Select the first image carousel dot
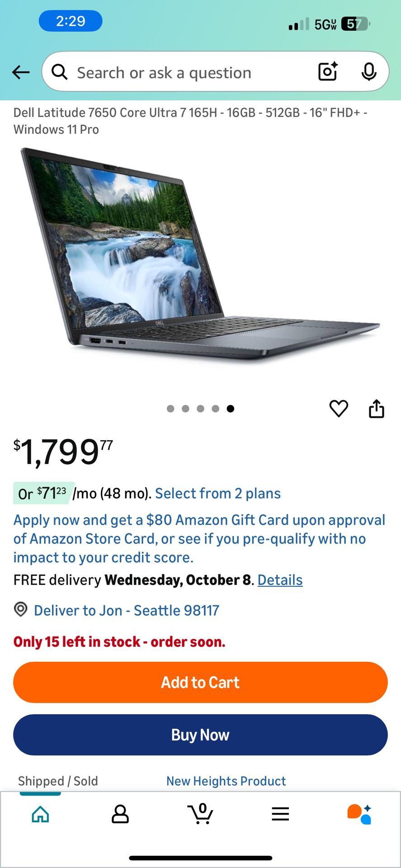Viewport: 401px width, 868px height. 170,409
